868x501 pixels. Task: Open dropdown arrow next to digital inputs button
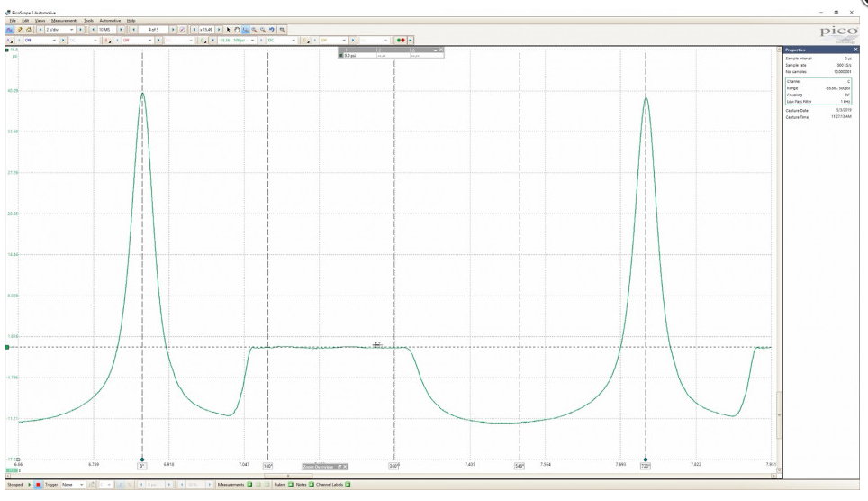coord(411,40)
